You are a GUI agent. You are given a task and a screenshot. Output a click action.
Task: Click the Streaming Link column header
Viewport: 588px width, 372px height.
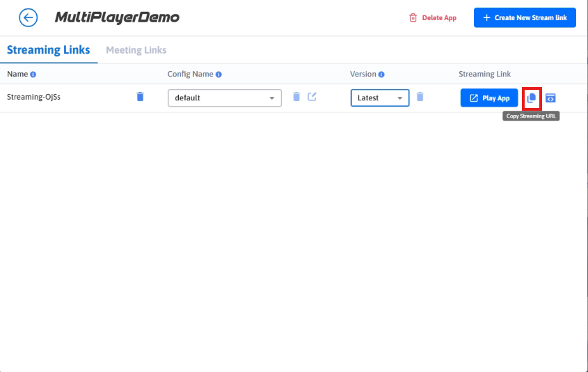click(484, 75)
